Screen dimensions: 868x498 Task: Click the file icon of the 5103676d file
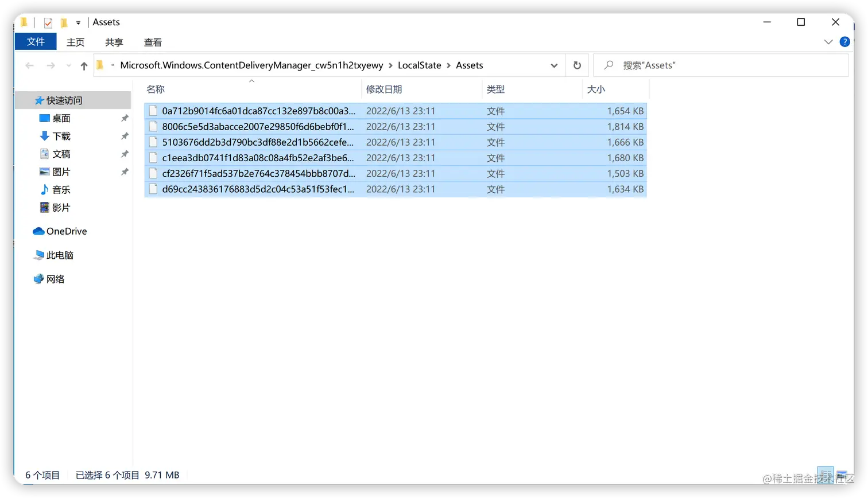[153, 142]
